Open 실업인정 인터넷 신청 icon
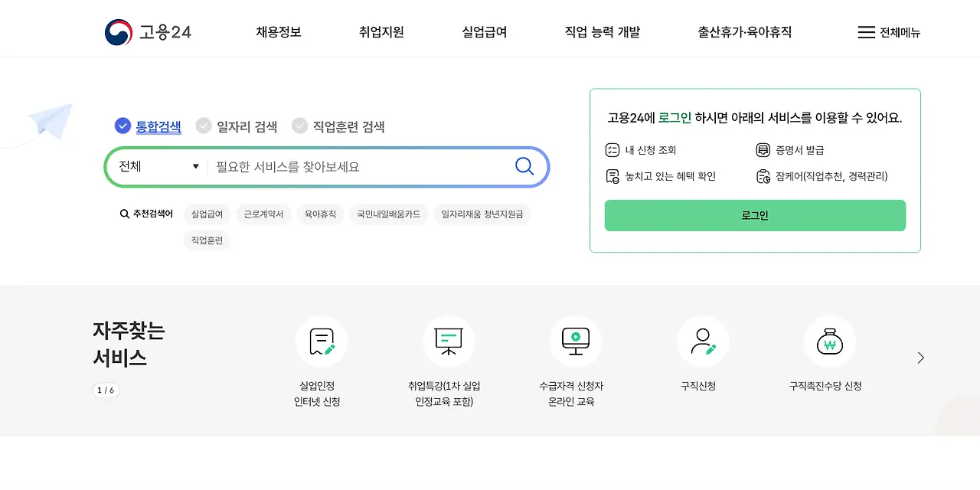This screenshot has height=490, width=980. pos(322,341)
